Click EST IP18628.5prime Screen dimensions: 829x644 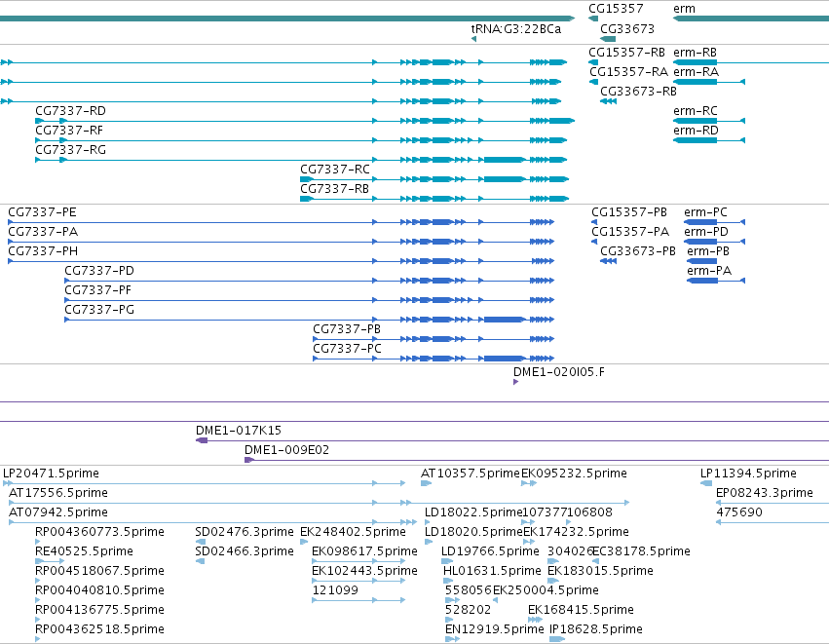click(596, 630)
